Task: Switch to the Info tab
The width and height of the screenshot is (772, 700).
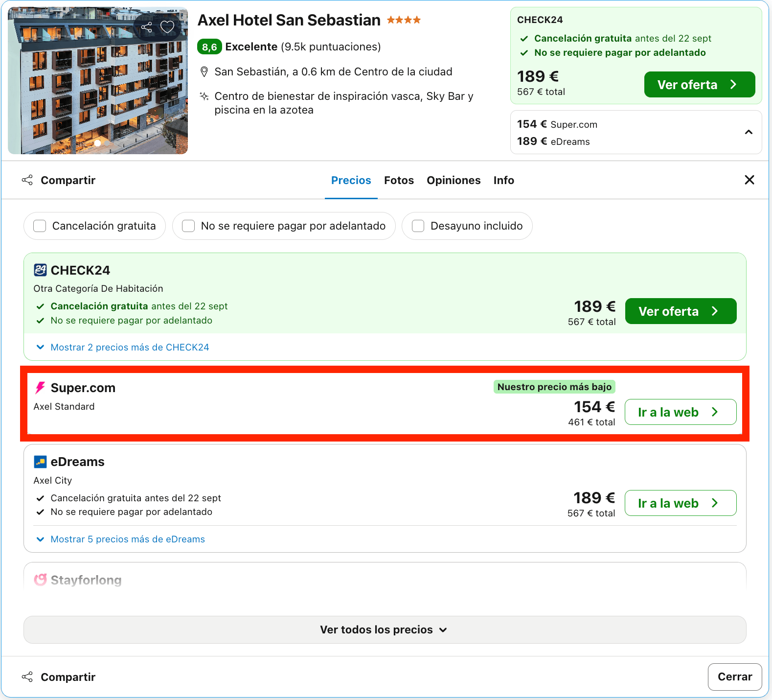Action: point(503,180)
